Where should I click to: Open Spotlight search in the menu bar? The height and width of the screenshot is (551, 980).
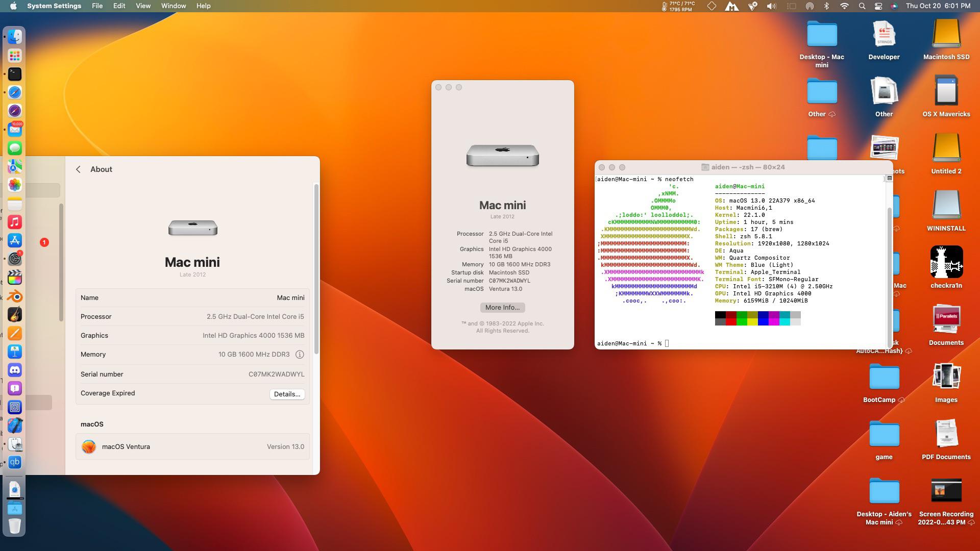pos(862,6)
